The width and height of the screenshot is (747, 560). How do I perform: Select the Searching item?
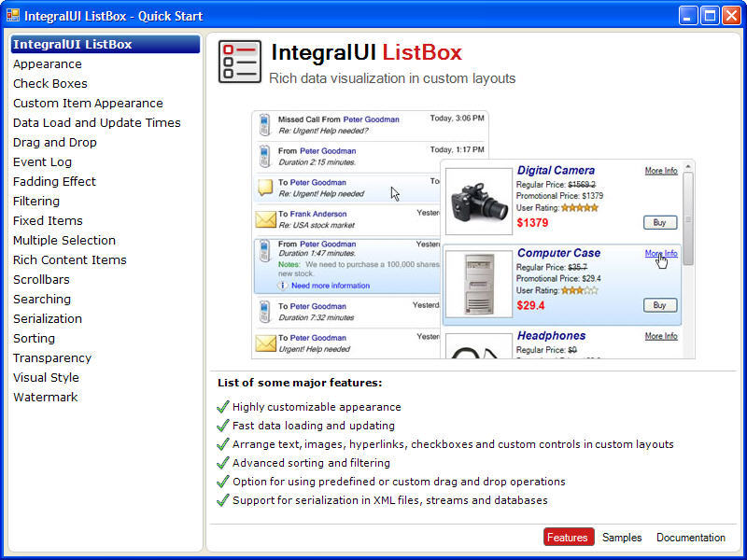[42, 299]
